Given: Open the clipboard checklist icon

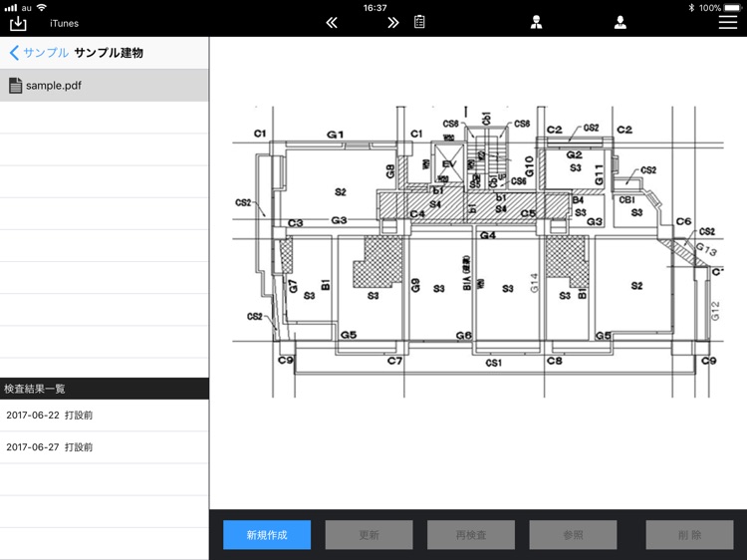Looking at the screenshot, I should [419, 22].
